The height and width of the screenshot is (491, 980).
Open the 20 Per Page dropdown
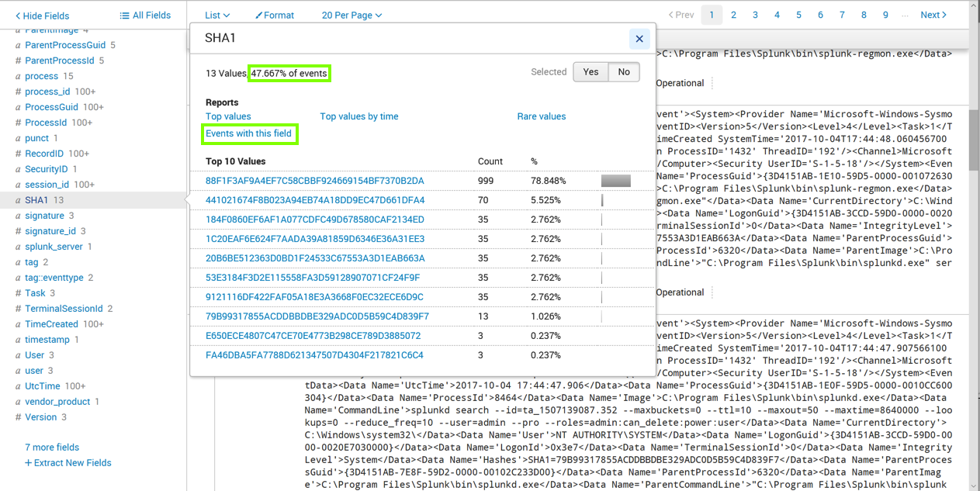point(351,16)
